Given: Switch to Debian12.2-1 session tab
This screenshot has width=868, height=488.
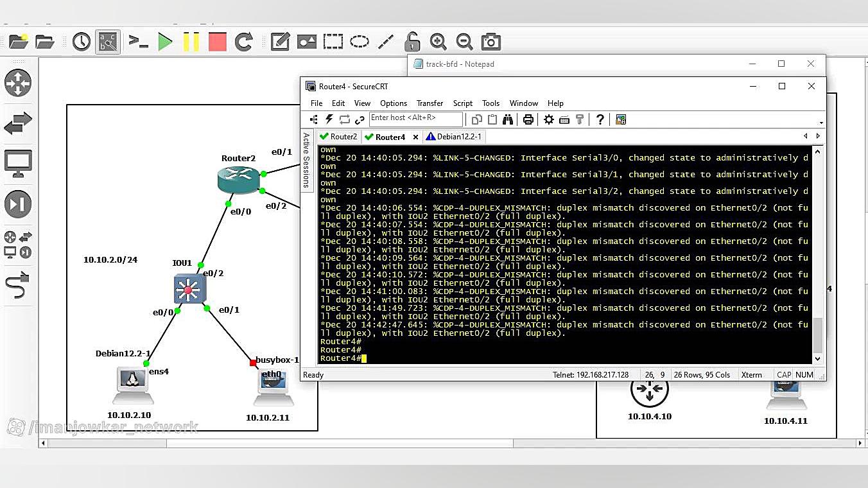Looking at the screenshot, I should click(454, 137).
